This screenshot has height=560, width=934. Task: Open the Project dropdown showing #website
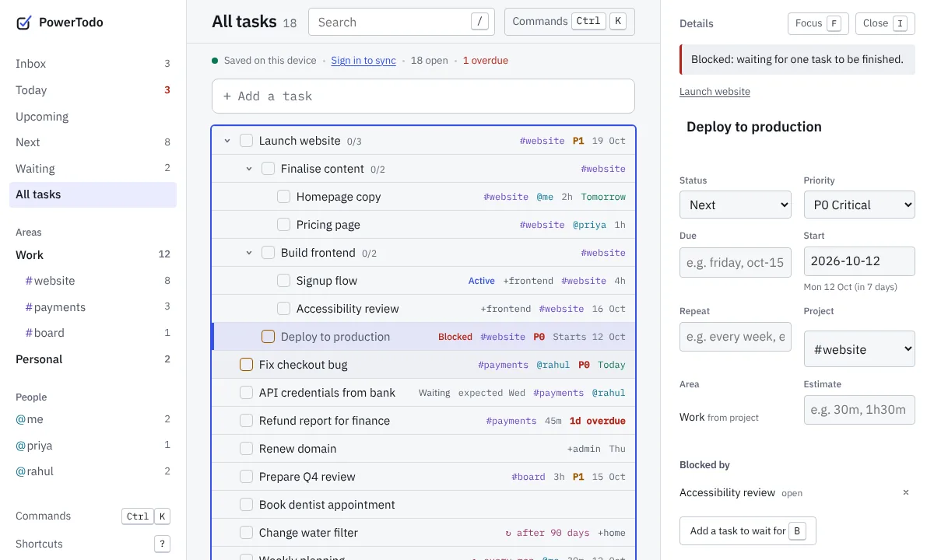pos(859,349)
